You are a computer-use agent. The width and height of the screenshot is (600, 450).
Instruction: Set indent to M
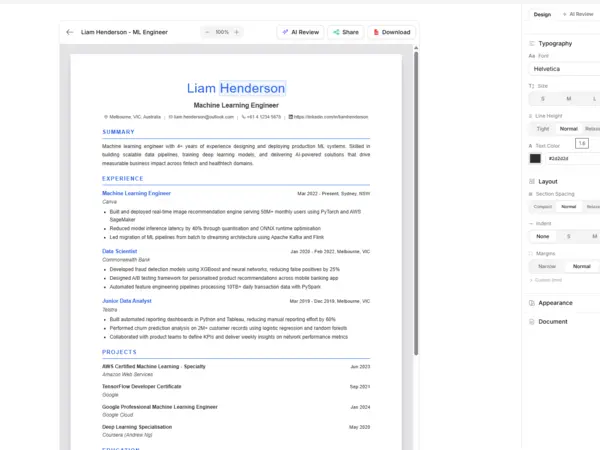pos(594,236)
